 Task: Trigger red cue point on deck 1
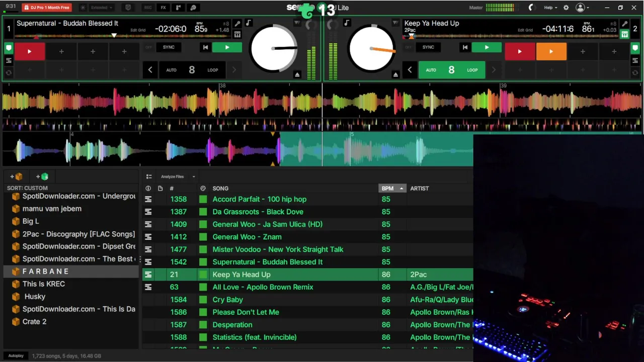tap(29, 51)
